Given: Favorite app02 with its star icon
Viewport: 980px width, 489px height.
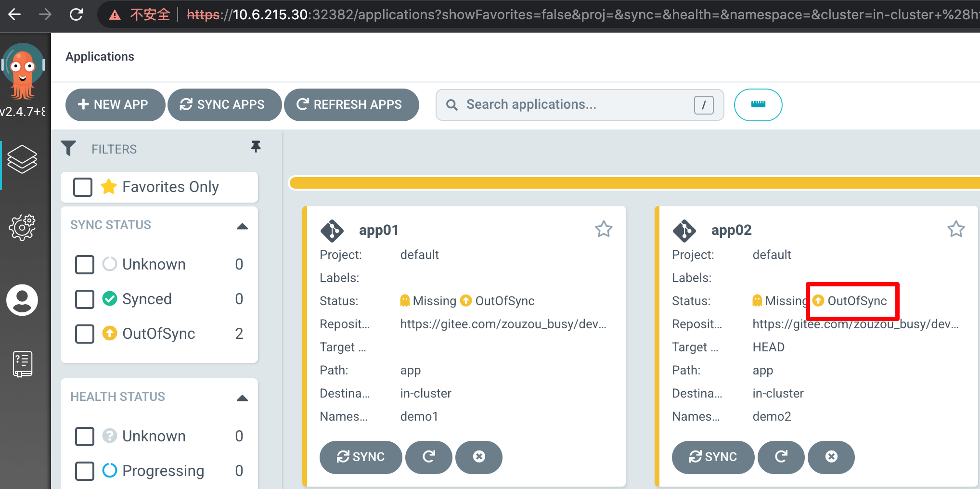Looking at the screenshot, I should [x=956, y=229].
